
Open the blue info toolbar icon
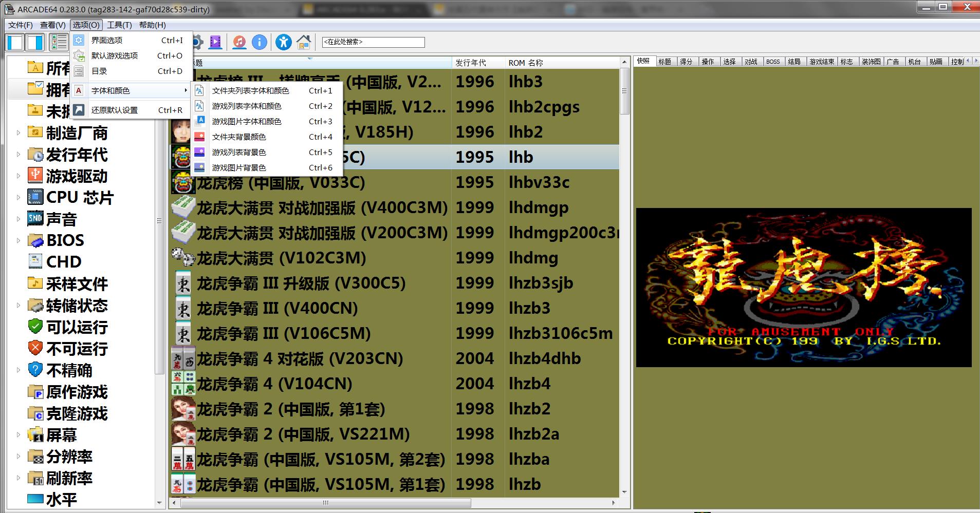[260, 42]
